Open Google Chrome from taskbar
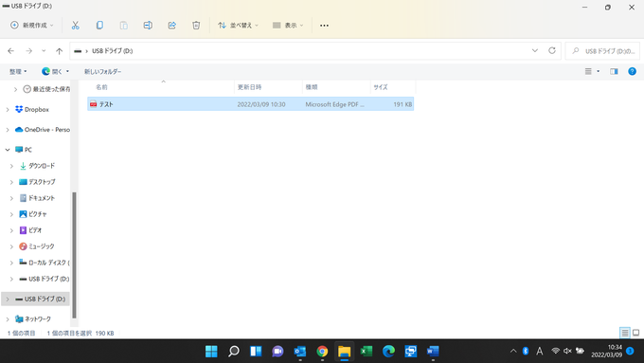Viewport: 644px width, 363px height. tap(322, 351)
